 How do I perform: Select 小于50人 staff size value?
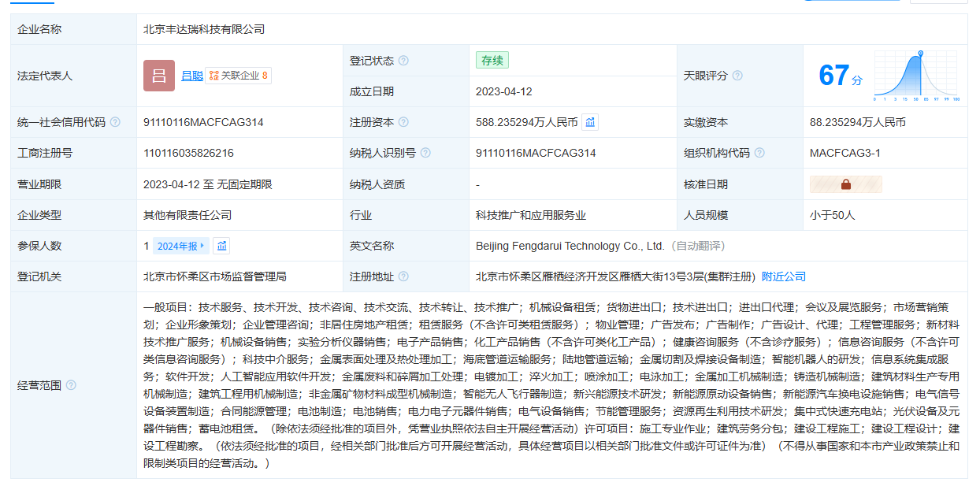tap(832, 215)
